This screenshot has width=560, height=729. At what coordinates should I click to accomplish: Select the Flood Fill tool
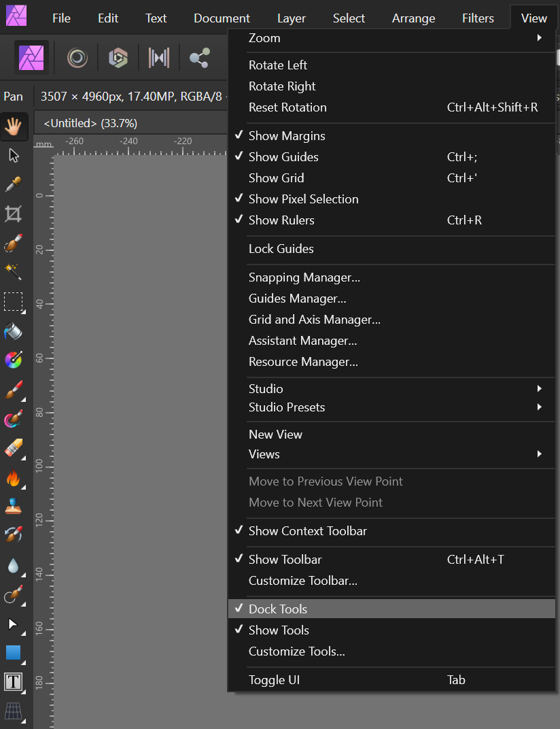[14, 331]
